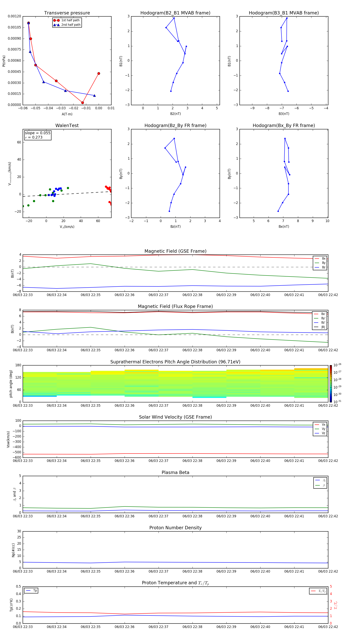Click the top point of B2_B1 hodogram
Viewport: 351px width, 644px height.
point(174,18)
